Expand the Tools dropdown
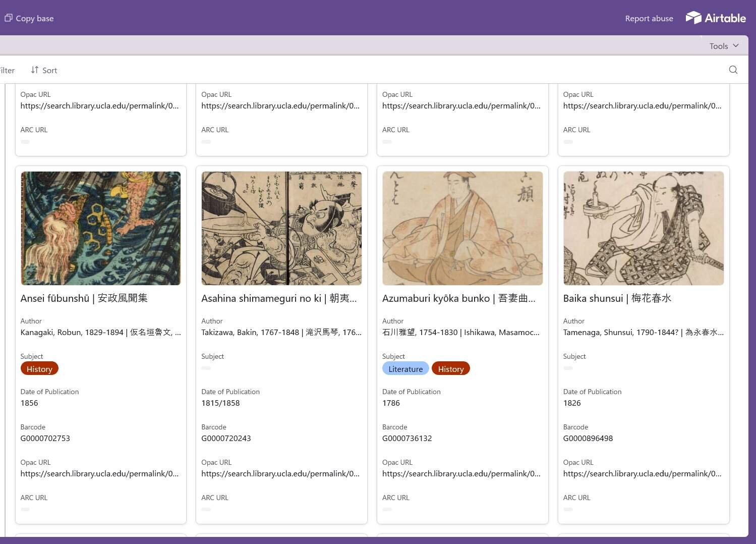Screen dimensions: 756x544 point(723,46)
